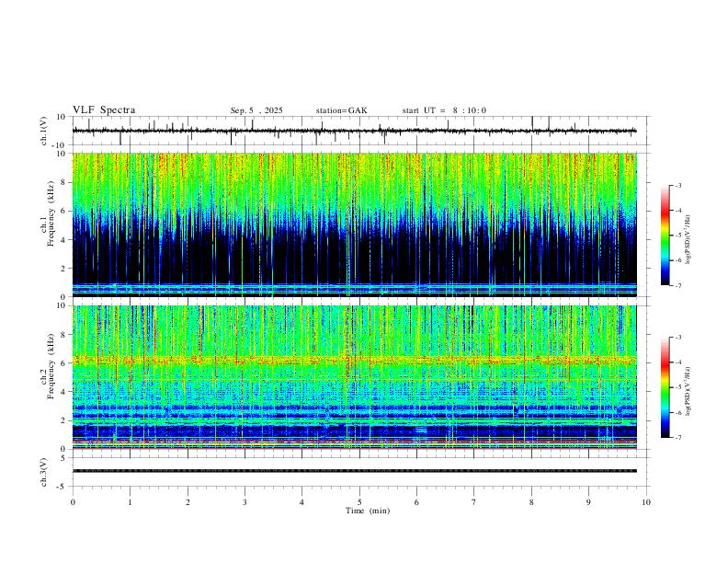This screenshot has height=563, width=728.
Task: Click time axis tick label "5"
Action: (x=359, y=502)
